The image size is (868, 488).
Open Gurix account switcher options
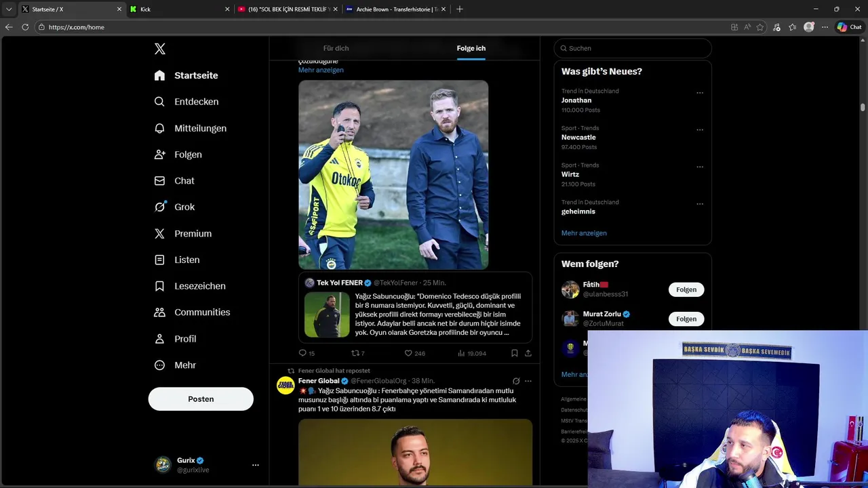point(255,465)
